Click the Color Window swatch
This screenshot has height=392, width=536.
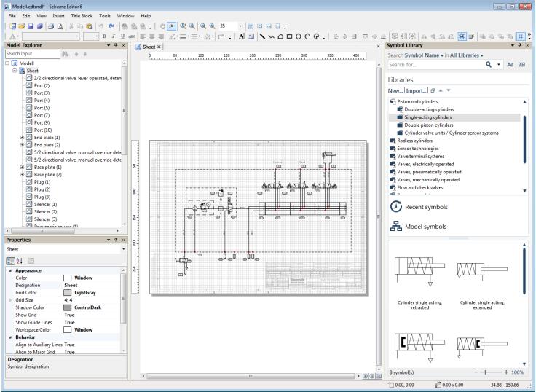[x=67, y=278]
